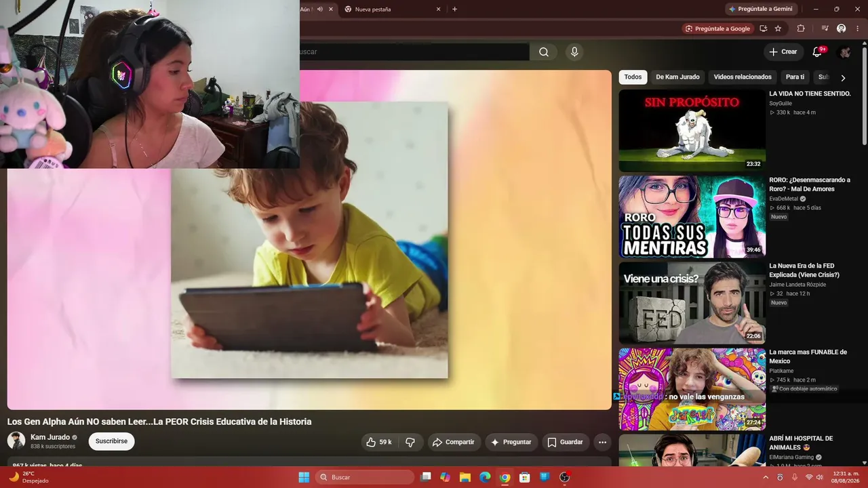Select the Videos relacionados chip
The image size is (868, 488).
[x=743, y=77]
